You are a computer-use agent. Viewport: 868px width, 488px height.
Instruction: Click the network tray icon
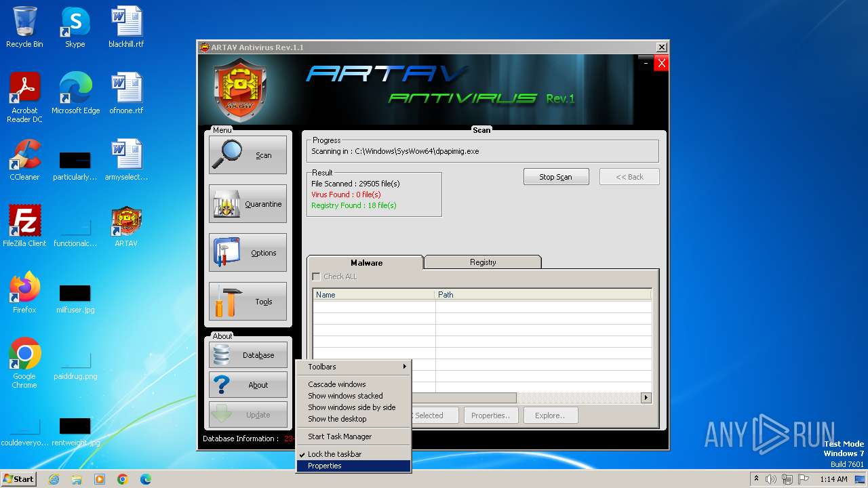[x=788, y=479]
